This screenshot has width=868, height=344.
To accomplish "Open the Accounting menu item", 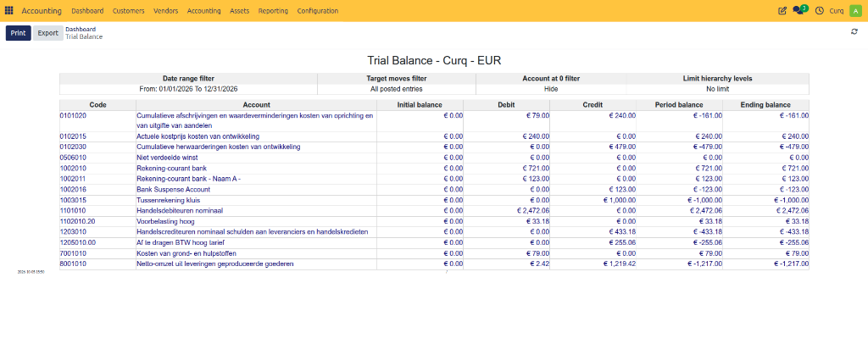I will (x=203, y=11).
